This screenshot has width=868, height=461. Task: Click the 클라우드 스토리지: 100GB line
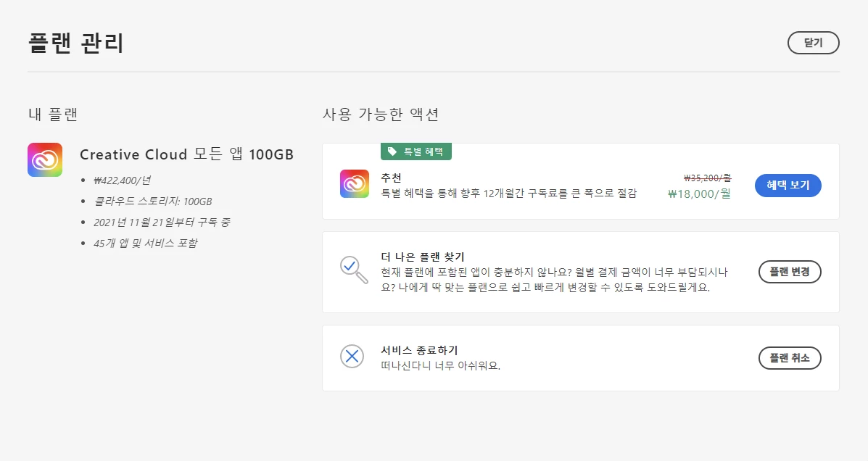pos(153,202)
